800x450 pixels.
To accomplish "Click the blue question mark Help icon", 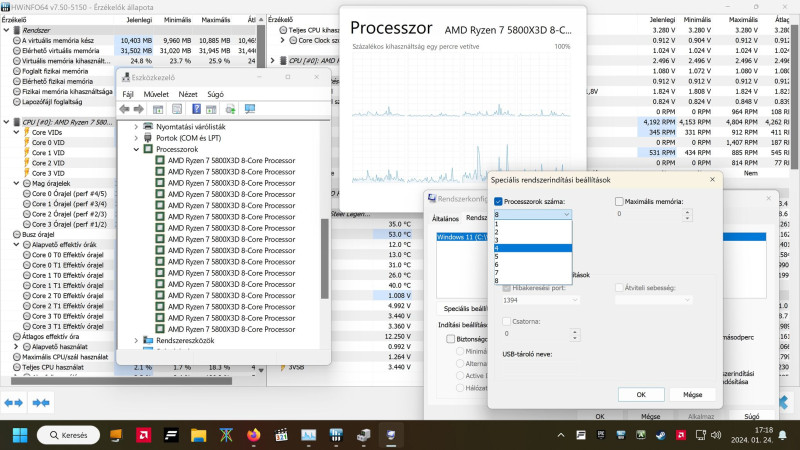I will coord(196,109).
